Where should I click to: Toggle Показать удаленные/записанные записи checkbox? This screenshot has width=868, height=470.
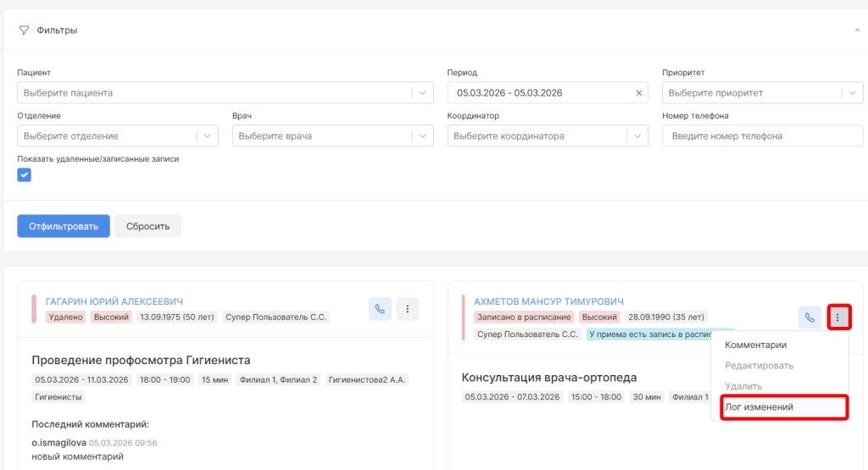25,174
